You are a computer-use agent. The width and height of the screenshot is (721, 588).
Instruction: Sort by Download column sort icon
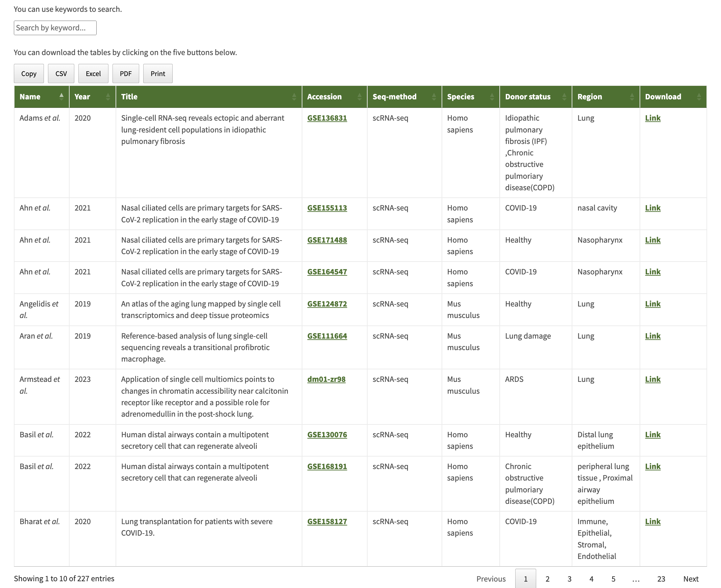coord(699,97)
